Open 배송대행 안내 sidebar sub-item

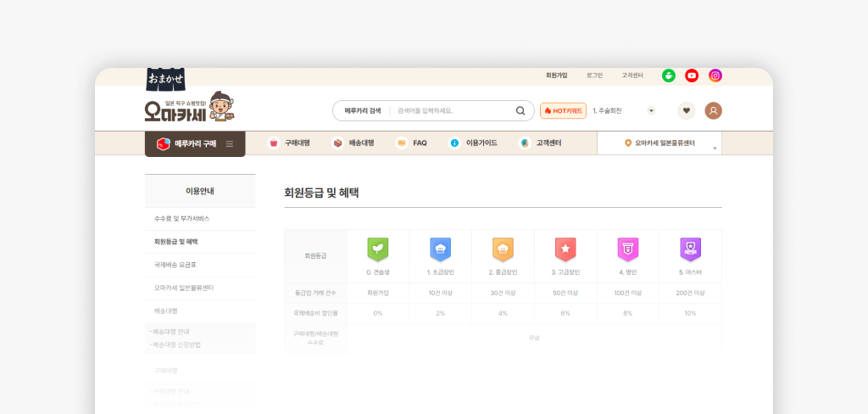coord(173,332)
